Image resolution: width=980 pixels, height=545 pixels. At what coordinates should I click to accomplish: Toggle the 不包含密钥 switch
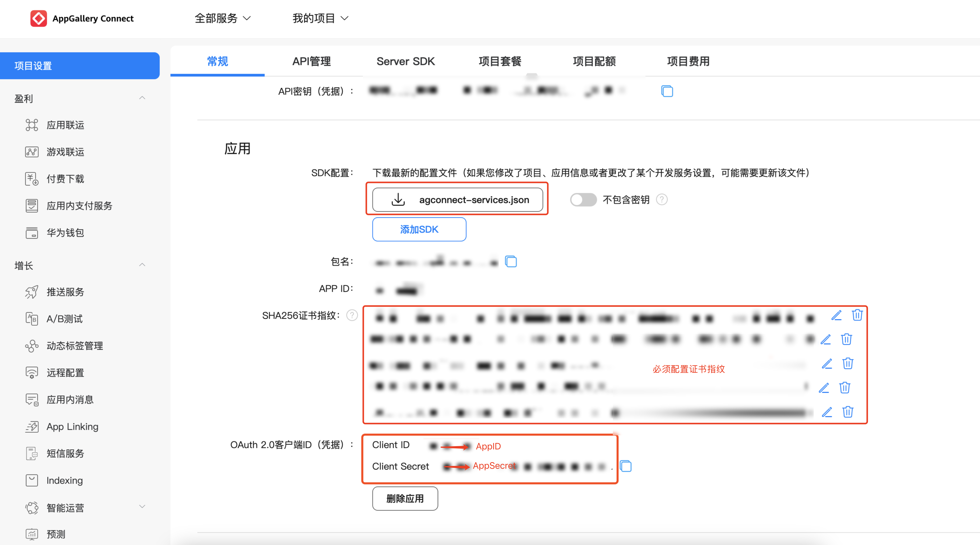point(583,200)
